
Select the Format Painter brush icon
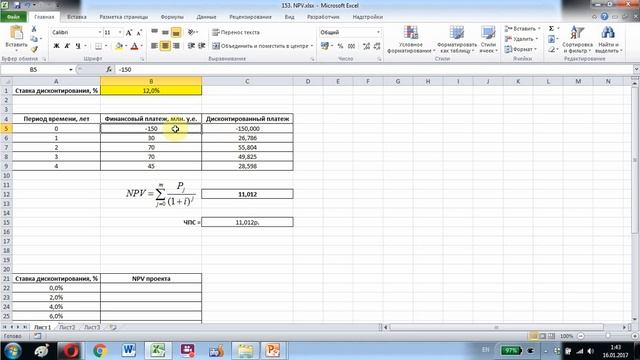point(34,49)
